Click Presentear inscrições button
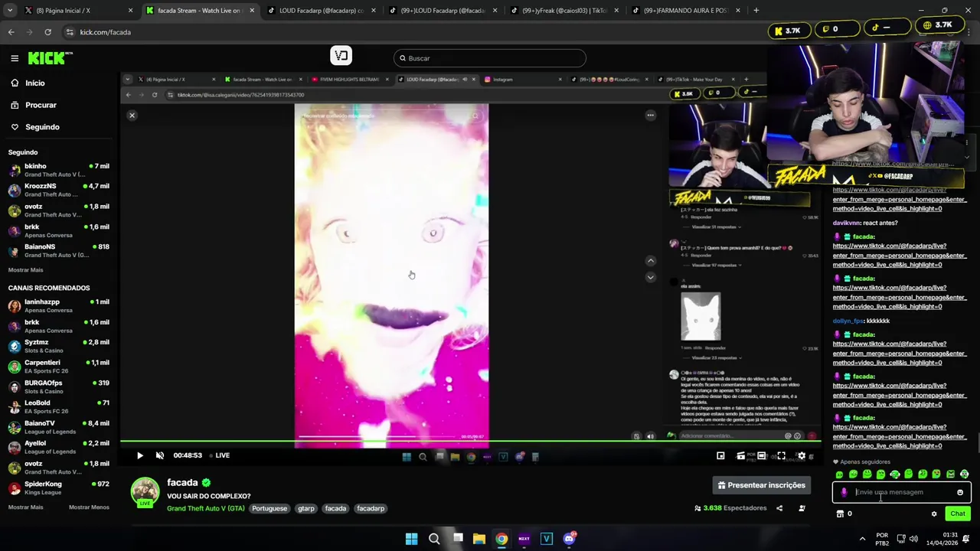This screenshot has height=551, width=980. click(x=761, y=485)
